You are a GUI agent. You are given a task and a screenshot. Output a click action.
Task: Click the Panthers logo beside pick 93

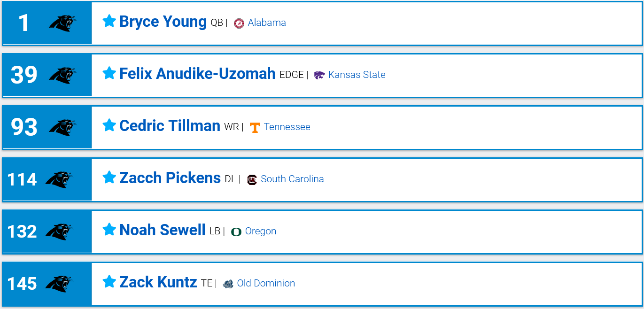[62, 127]
